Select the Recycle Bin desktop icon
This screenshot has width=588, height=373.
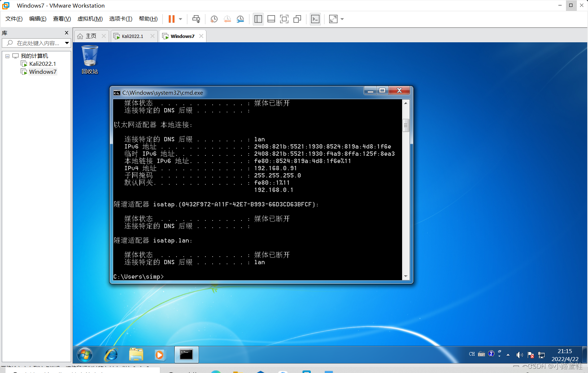pyautogui.click(x=90, y=60)
